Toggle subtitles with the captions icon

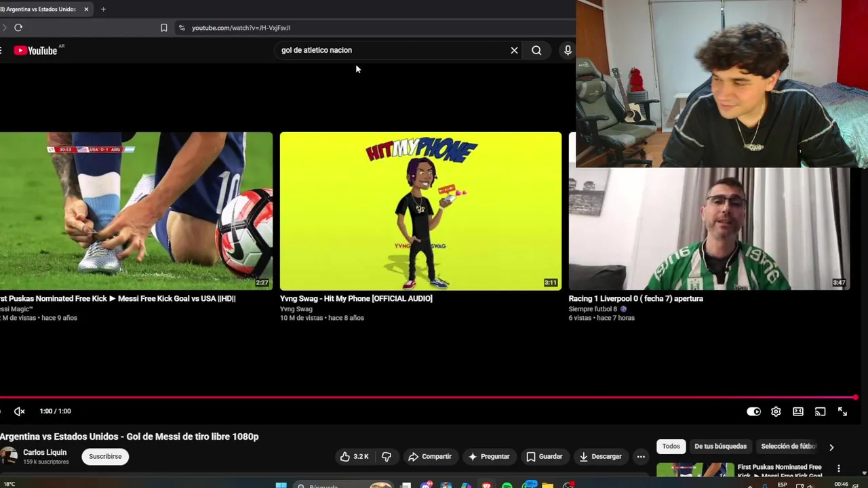[x=798, y=411]
